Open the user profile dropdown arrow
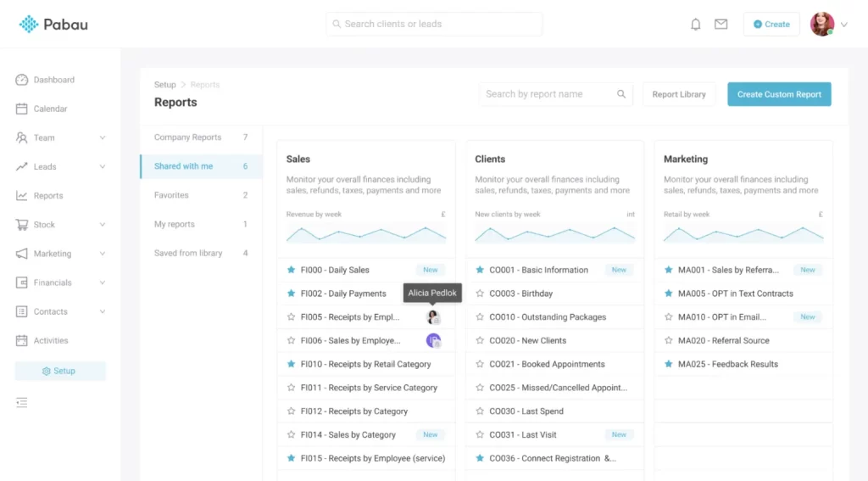 coord(842,25)
